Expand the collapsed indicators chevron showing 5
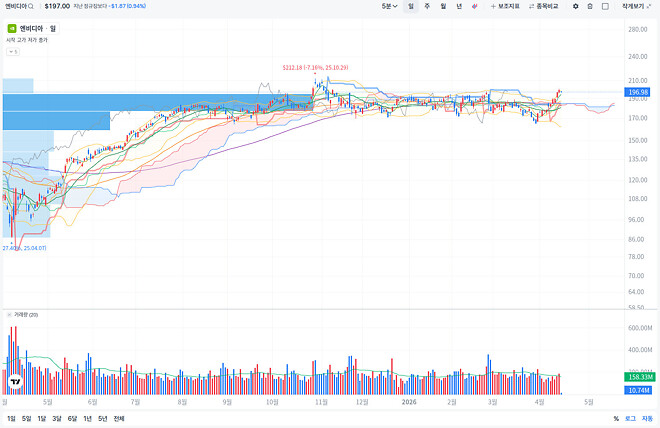Viewport: 660px width, 428px height. click(x=13, y=52)
